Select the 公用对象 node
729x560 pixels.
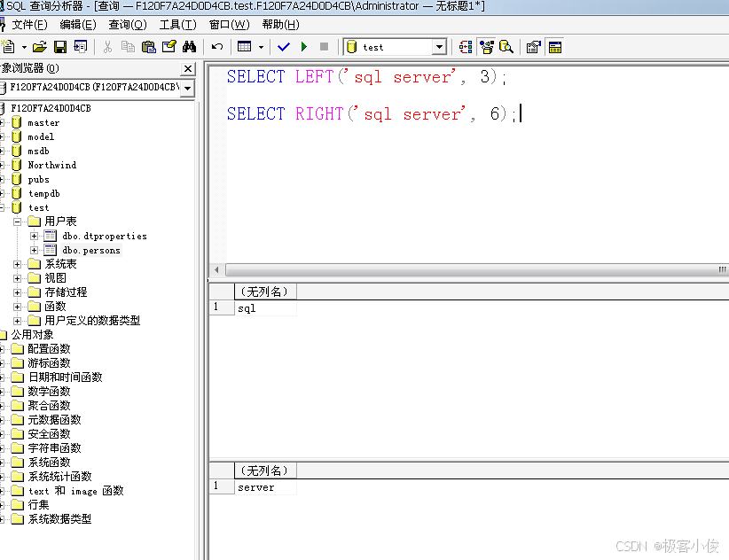click(32, 335)
